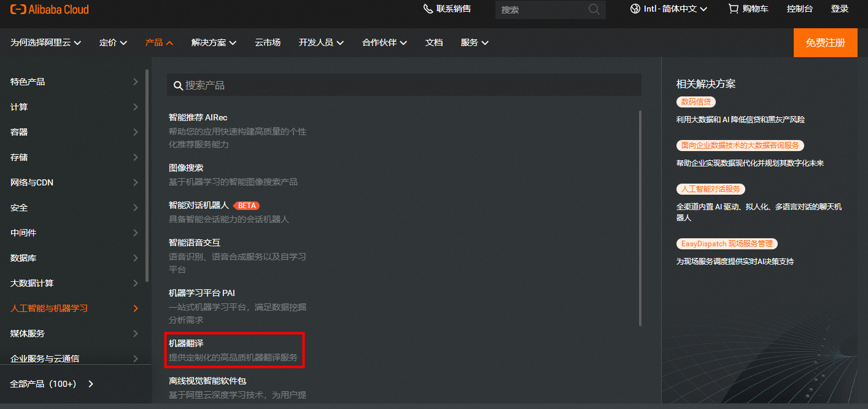Open 机器翻译 product
This screenshot has height=409, width=868.
[186, 343]
